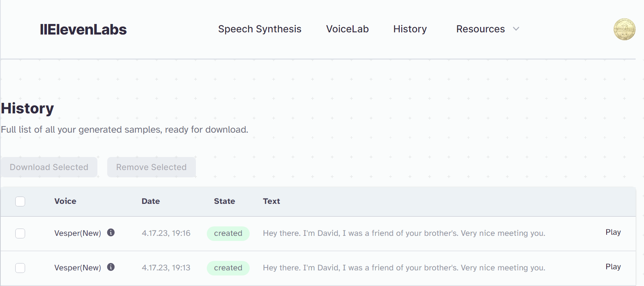Click the ElevenLabs logo
Screen dimensions: 644x286
(83, 29)
